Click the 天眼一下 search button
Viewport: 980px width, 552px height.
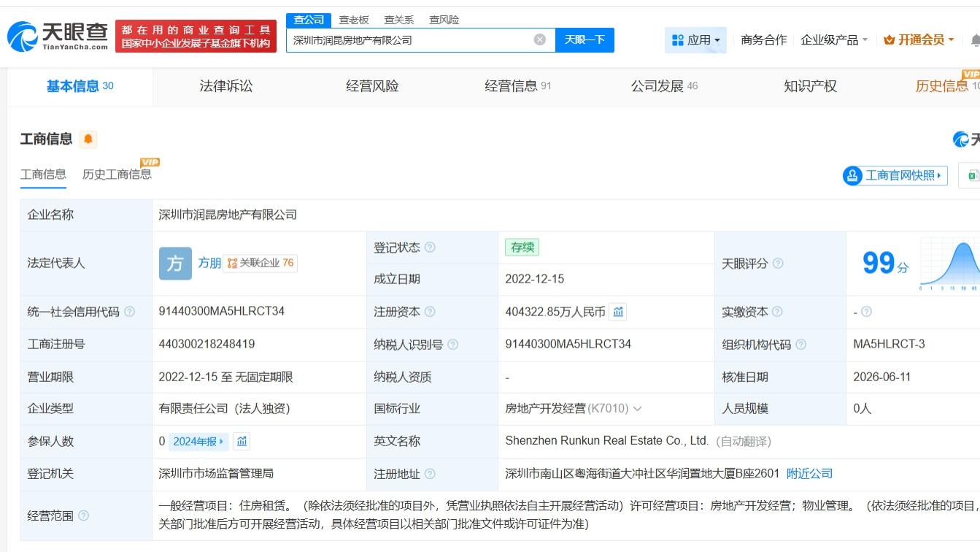584,39
